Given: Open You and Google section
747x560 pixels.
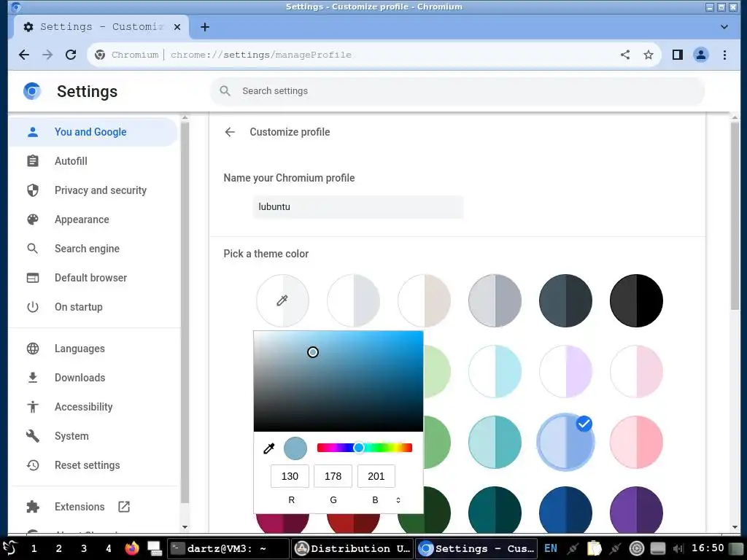Looking at the screenshot, I should (x=93, y=132).
